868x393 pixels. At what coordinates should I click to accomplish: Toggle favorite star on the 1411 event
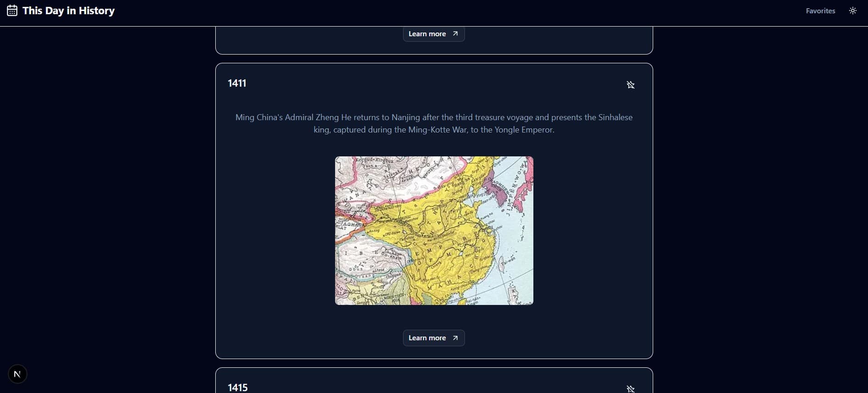pyautogui.click(x=630, y=85)
